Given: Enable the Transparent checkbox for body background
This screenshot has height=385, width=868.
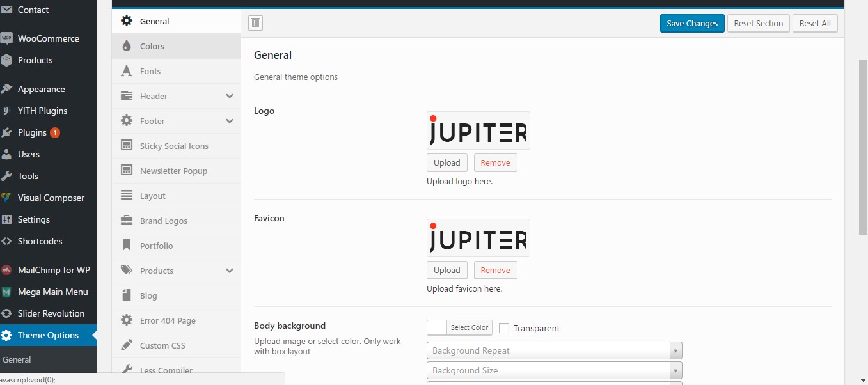Looking at the screenshot, I should point(504,328).
